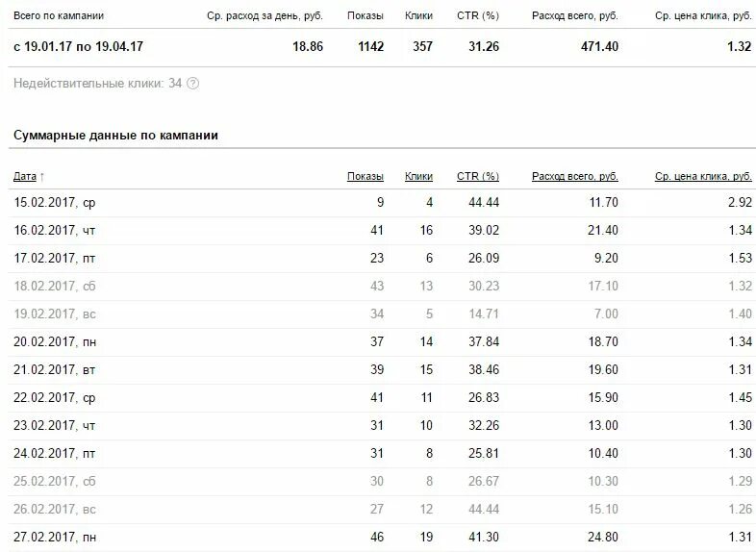Click total spend value 471.40
This screenshot has height=552, width=756.
tap(599, 47)
